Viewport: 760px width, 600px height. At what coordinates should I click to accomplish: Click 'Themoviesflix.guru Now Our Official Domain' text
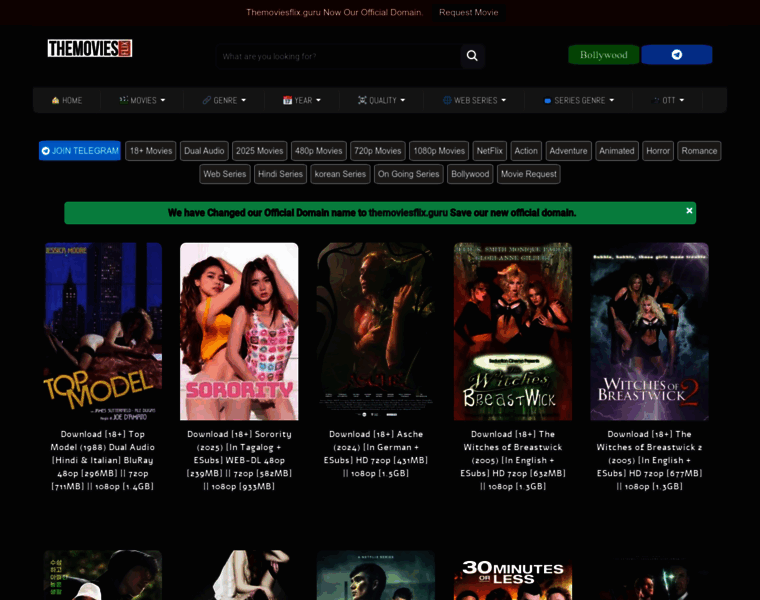pyautogui.click(x=334, y=13)
